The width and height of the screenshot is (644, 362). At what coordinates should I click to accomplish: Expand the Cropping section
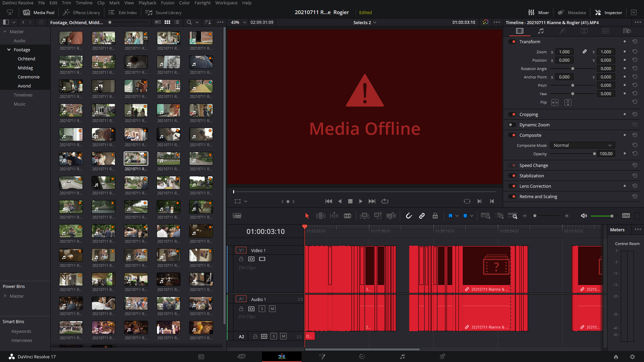529,115
